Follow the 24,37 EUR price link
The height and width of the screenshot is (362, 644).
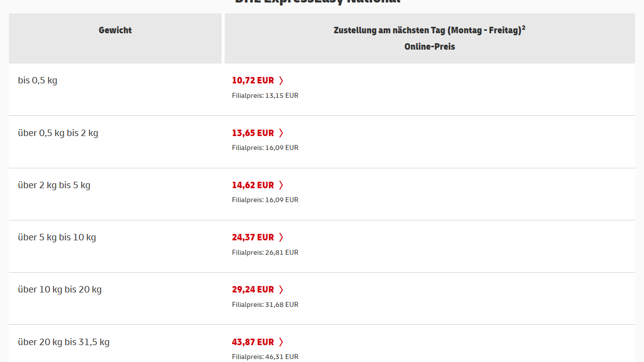click(253, 237)
